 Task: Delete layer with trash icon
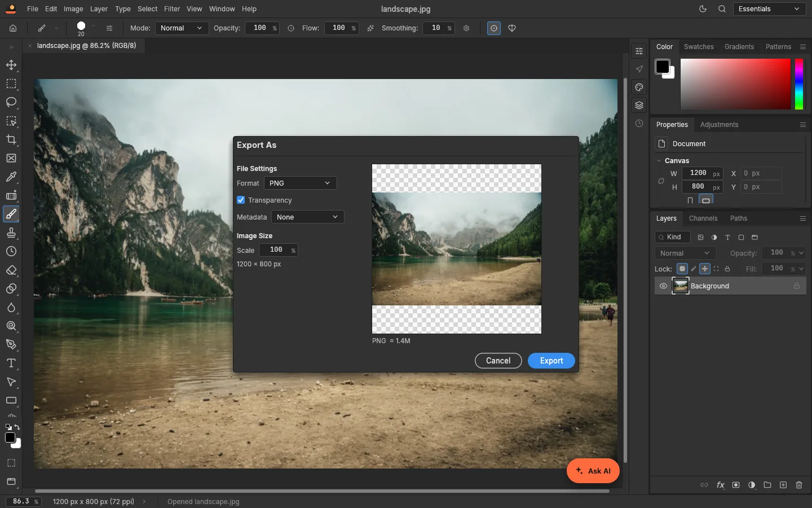point(799,485)
